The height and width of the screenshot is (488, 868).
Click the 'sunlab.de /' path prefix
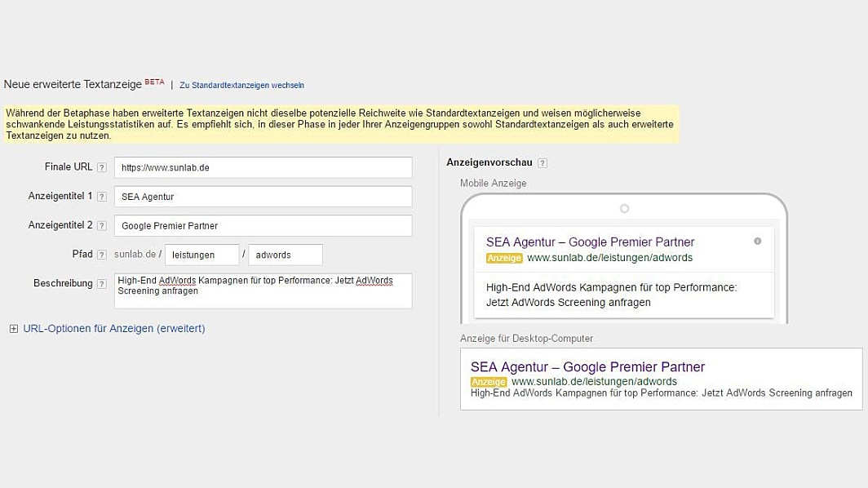tap(138, 255)
